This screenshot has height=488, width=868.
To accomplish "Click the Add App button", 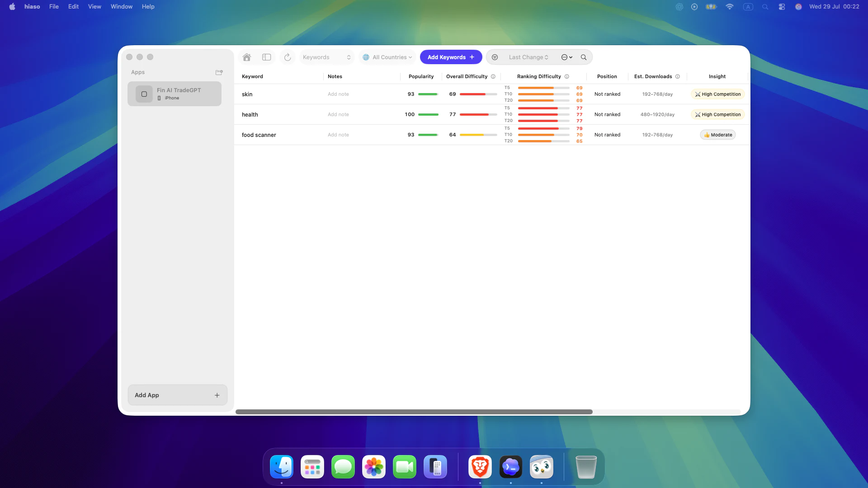I will (177, 395).
